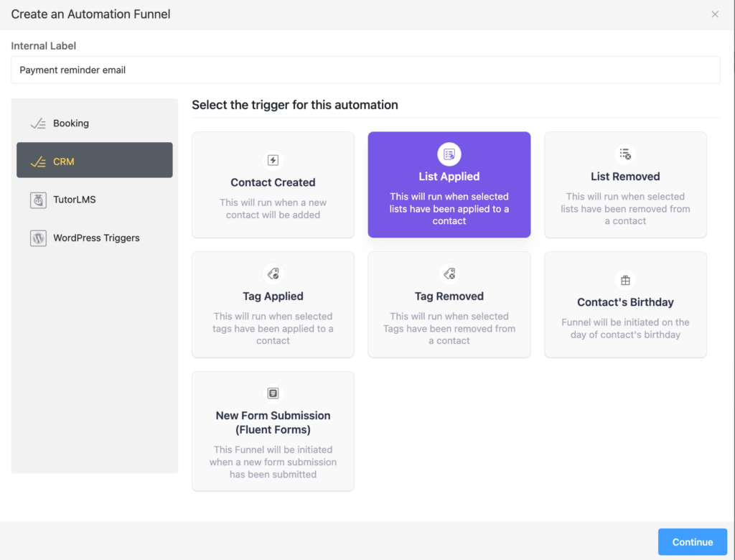Viewport: 735px width, 560px height.
Task: Pick the List Removed trigger title
Action: coord(625,177)
